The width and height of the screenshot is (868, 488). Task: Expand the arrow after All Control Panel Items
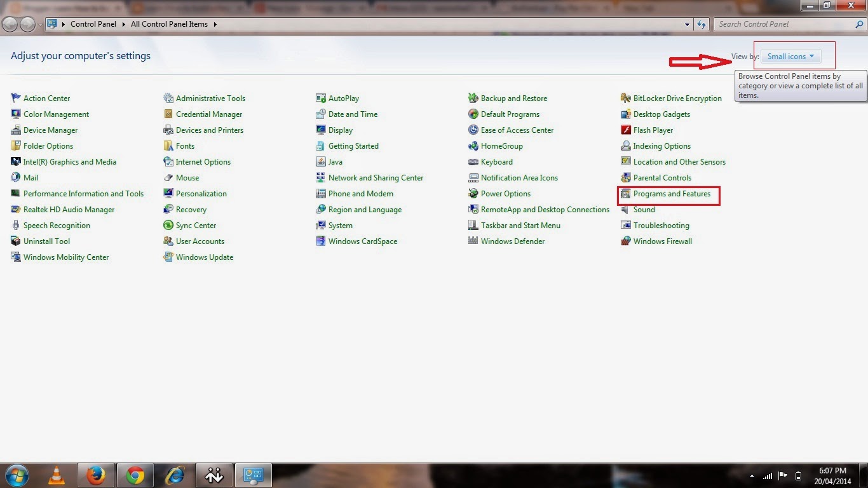(215, 24)
